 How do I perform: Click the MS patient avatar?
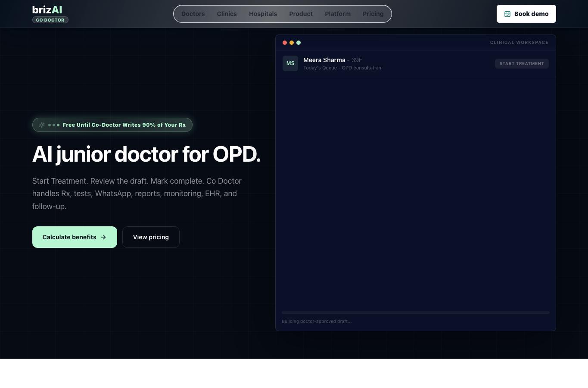coord(290,63)
